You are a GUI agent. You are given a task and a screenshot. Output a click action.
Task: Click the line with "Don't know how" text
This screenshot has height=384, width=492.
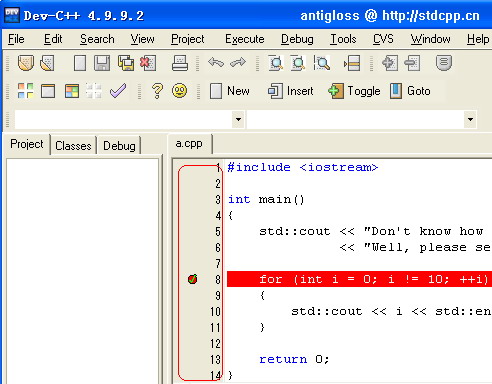click(371, 231)
